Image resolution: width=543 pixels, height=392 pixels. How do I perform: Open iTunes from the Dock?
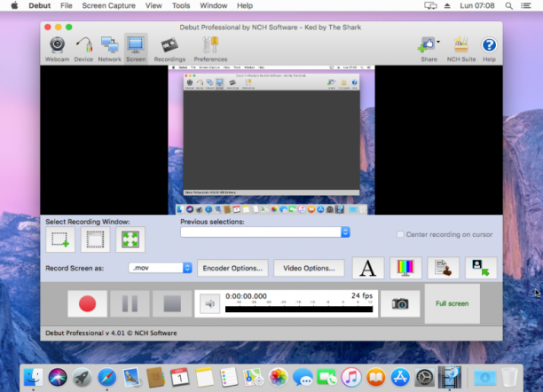[x=351, y=377]
